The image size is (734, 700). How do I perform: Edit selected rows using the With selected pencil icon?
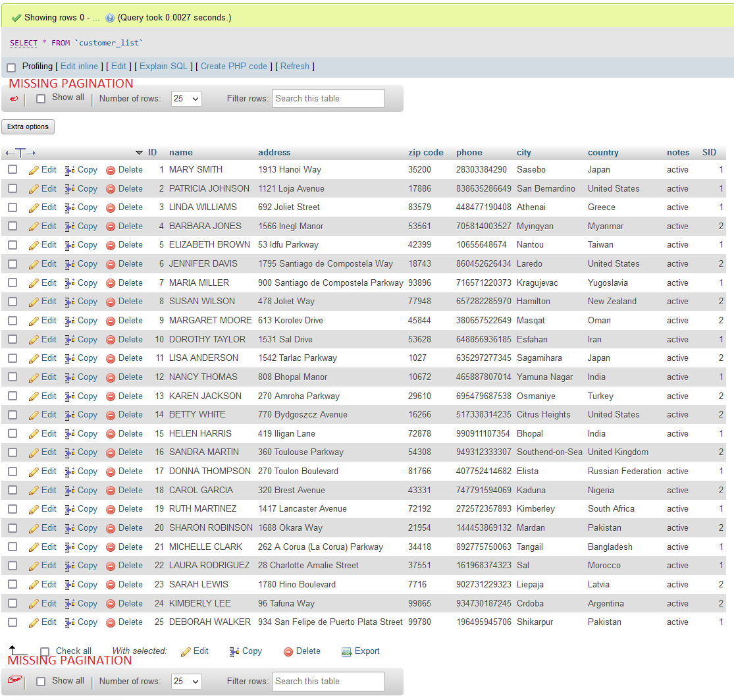tap(195, 651)
